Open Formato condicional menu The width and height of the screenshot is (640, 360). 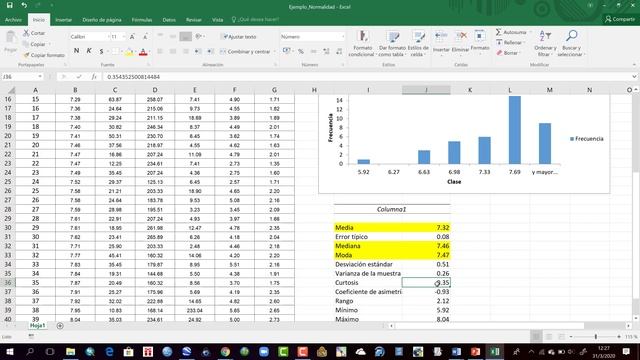362,43
